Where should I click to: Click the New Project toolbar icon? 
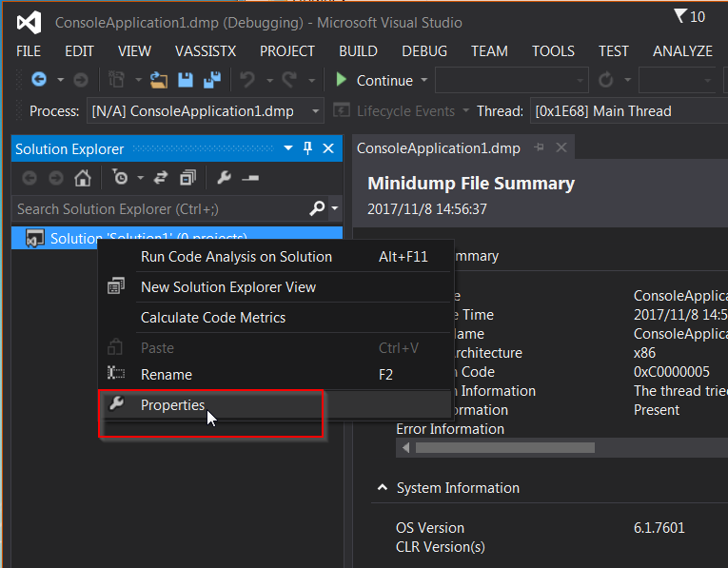[116, 80]
